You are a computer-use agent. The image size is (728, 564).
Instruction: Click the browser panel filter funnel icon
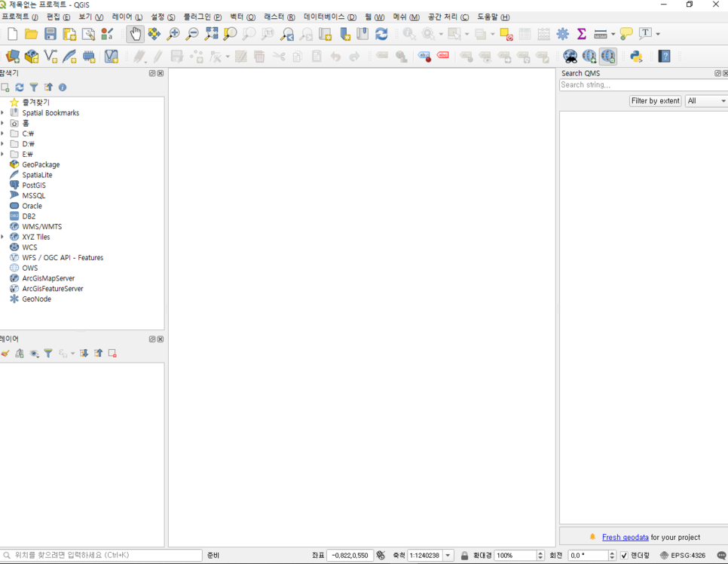pos(33,87)
